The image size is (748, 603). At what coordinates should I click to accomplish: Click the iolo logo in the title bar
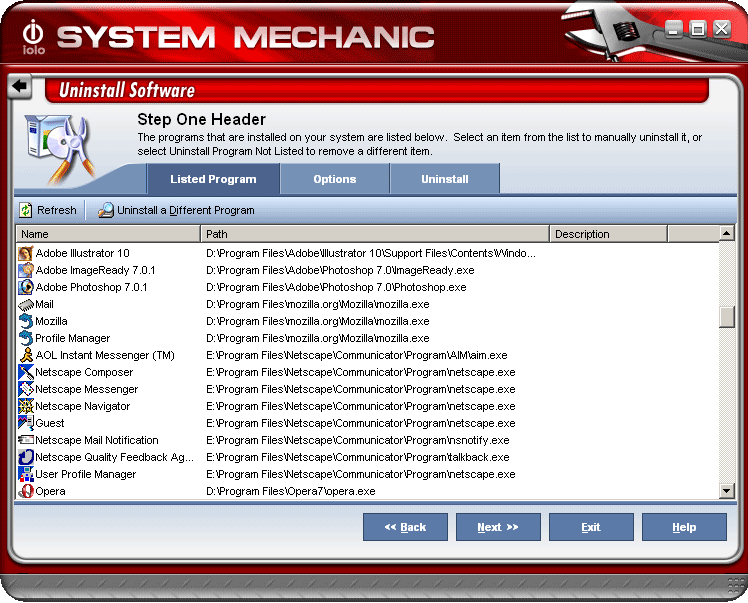coord(33,37)
